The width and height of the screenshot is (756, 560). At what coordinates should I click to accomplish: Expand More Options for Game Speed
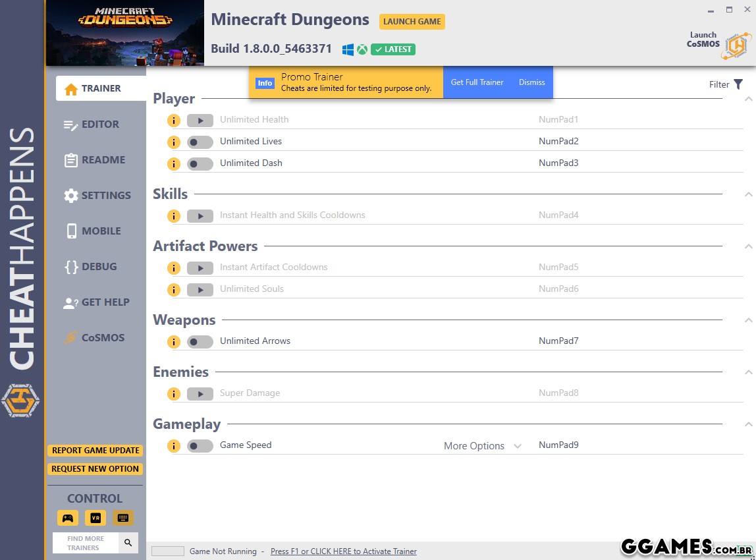(x=482, y=446)
